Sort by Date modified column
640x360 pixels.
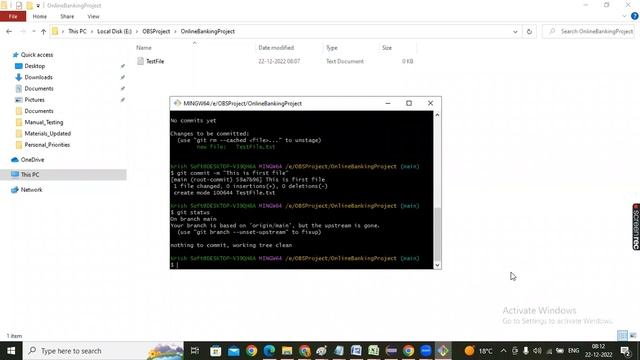pyautogui.click(x=276, y=48)
